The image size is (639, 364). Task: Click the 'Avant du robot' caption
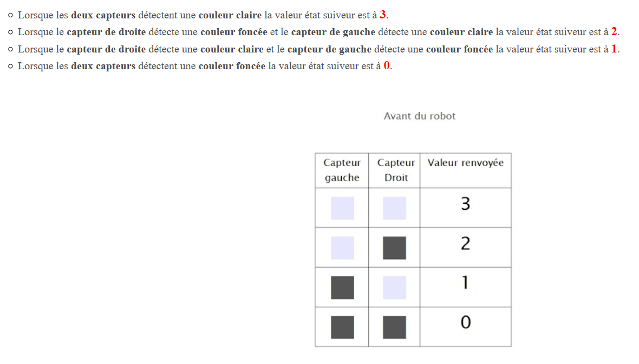pos(419,116)
